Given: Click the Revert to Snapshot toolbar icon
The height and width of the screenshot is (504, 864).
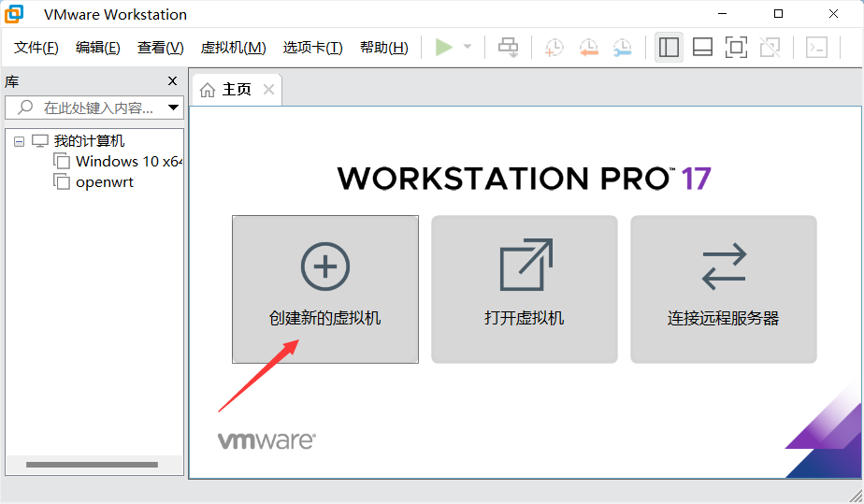Looking at the screenshot, I should (x=588, y=48).
